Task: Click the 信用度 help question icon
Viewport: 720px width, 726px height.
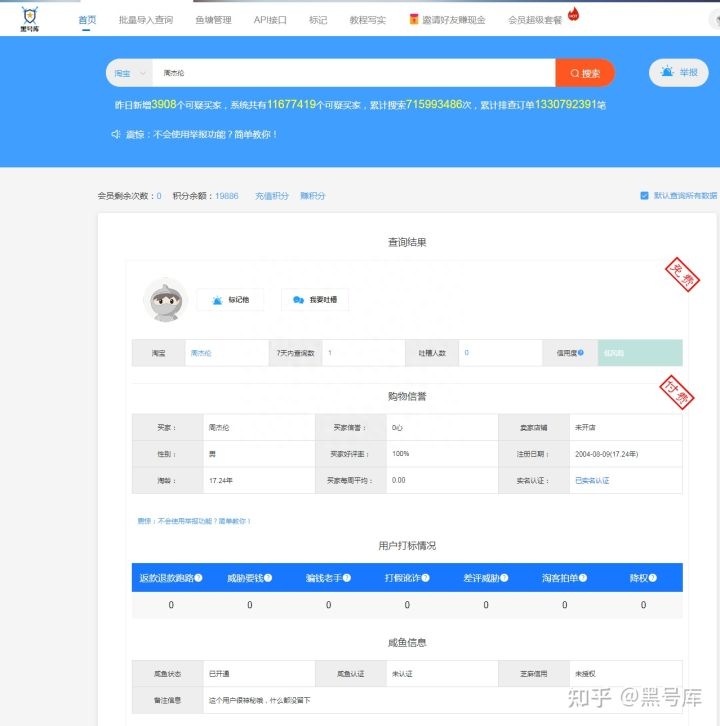Action: pos(581,352)
